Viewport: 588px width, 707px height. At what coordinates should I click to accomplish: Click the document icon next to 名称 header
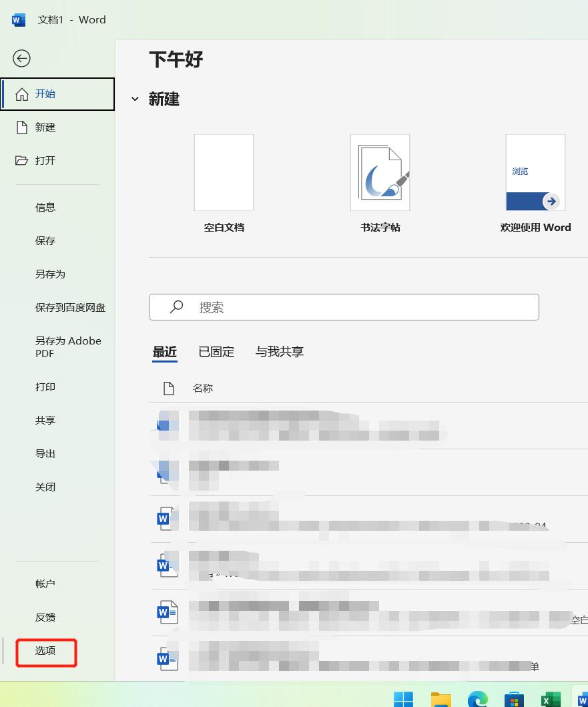click(169, 388)
